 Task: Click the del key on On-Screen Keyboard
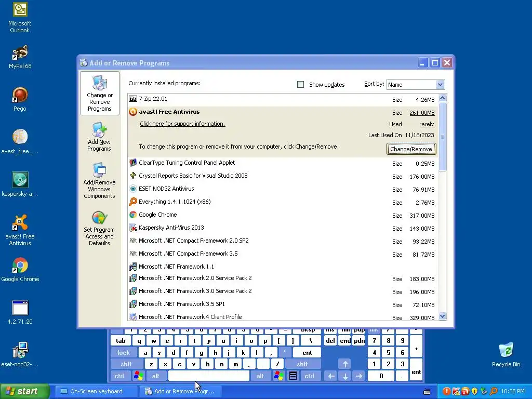(x=330, y=341)
